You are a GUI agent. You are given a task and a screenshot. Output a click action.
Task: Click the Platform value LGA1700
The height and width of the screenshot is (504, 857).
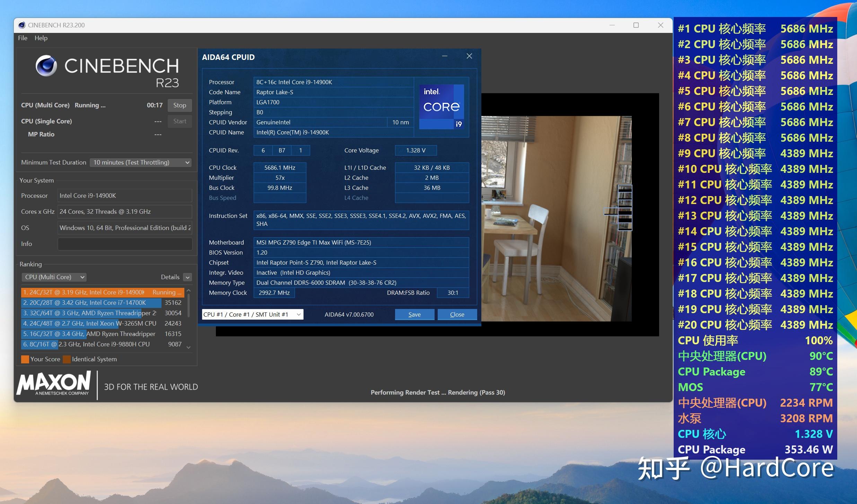[334, 102]
